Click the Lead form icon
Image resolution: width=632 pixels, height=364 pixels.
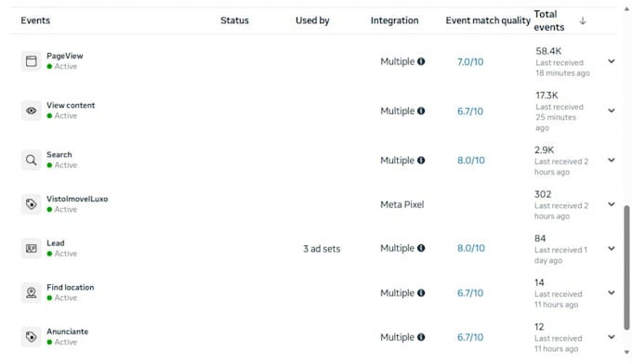pos(31,249)
